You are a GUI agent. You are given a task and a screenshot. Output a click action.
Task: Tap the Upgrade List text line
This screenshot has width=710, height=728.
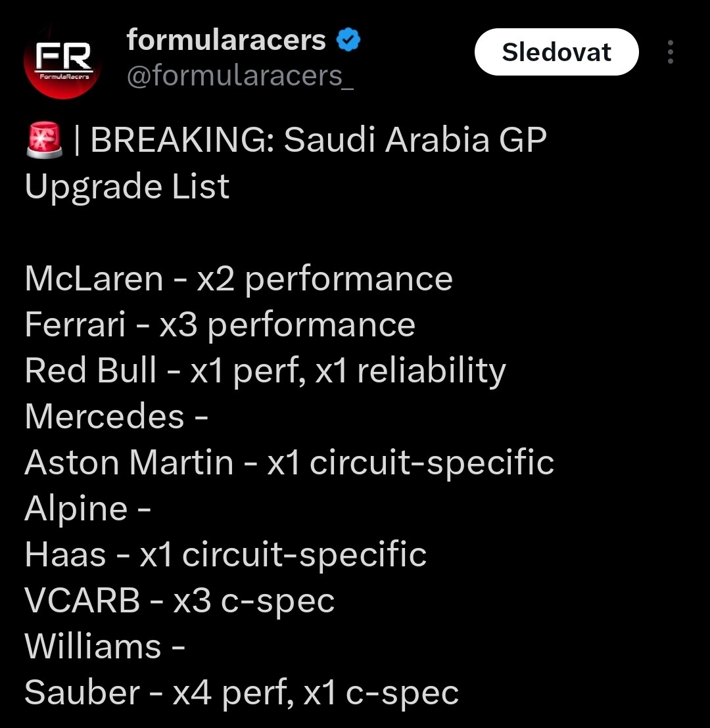coord(127,187)
